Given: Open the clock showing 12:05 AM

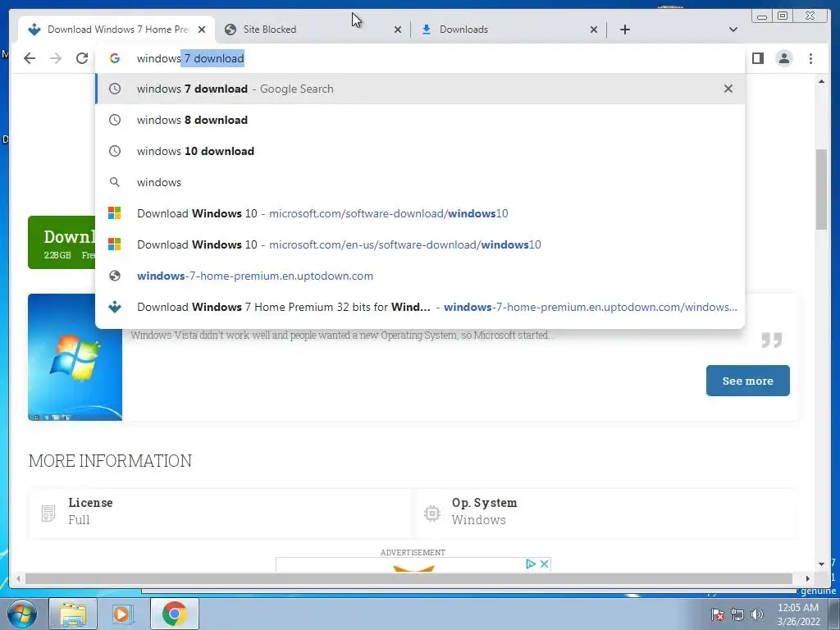Looking at the screenshot, I should [x=798, y=614].
